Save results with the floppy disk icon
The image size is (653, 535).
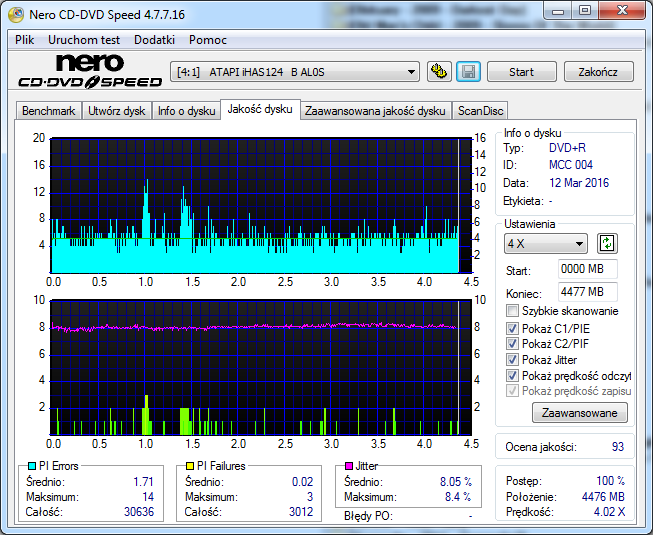pos(469,72)
